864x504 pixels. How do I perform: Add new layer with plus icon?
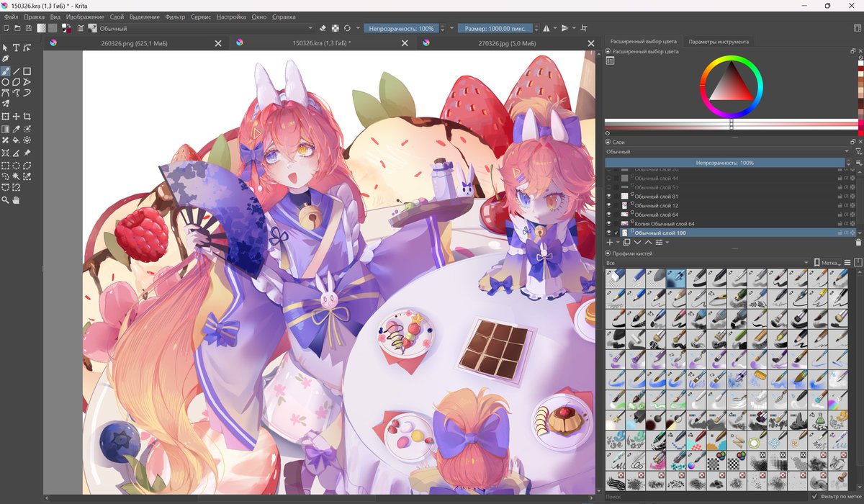pyautogui.click(x=610, y=242)
